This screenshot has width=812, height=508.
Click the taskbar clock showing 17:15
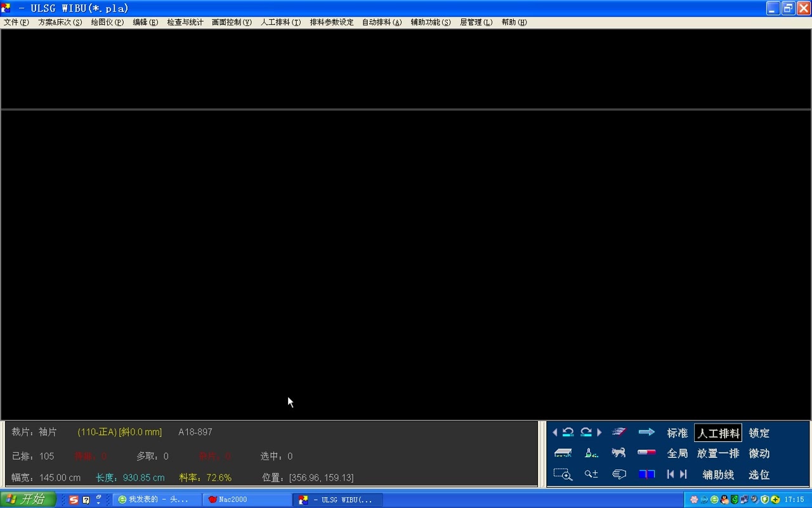(794, 500)
